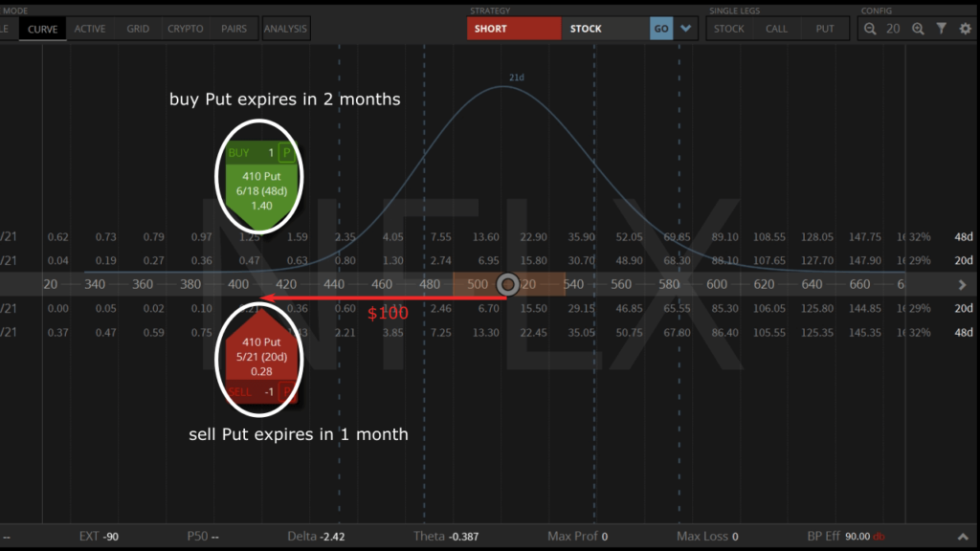Advance strikes with the right arrow
The height and width of the screenshot is (551, 980).
963,284
